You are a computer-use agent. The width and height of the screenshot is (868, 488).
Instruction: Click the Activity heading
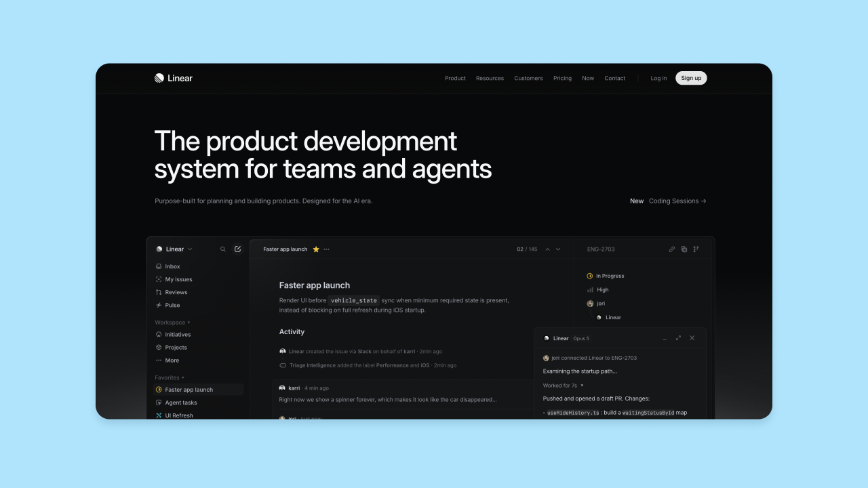click(x=292, y=332)
